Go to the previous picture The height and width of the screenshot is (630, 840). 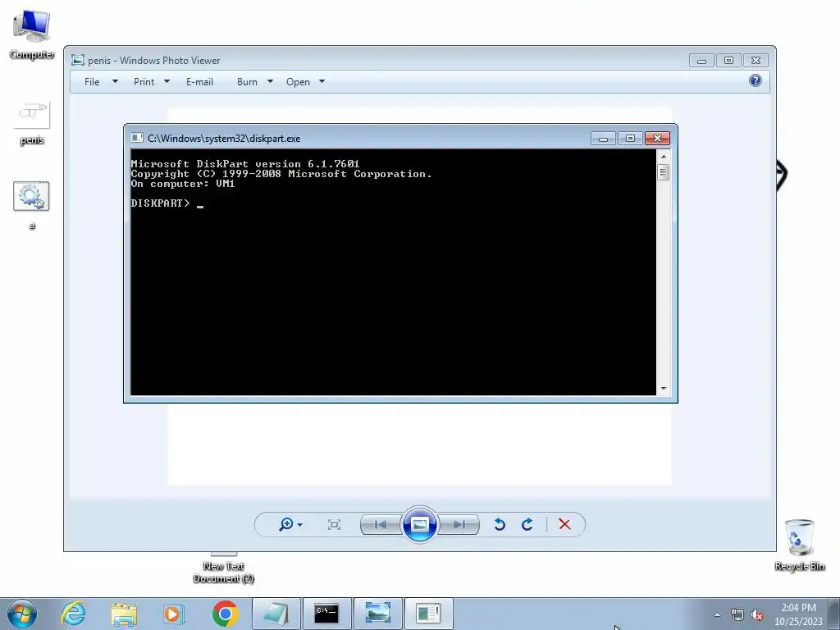click(x=381, y=524)
